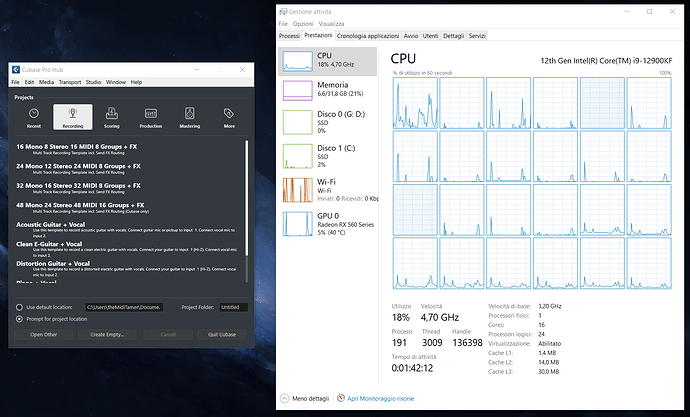Collapse details with Meno dettagli chevron
Viewport: 690px width, 417px height.
[x=284, y=398]
